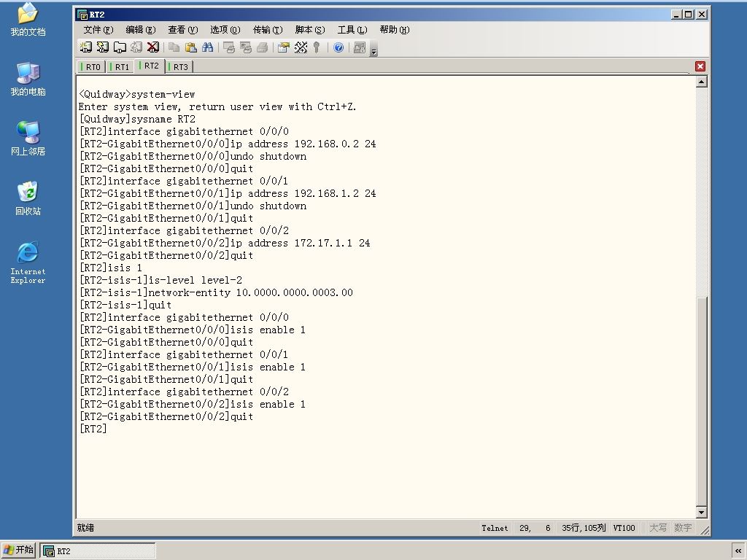747x560 pixels.
Task: Open the 编辑(E) menu
Action: point(141,30)
